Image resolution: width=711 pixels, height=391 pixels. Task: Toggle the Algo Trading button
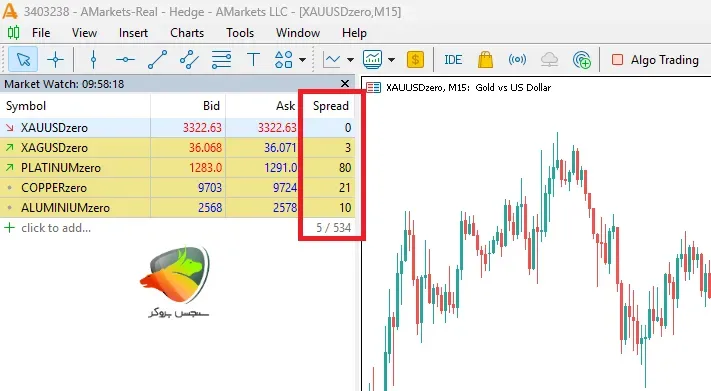655,60
